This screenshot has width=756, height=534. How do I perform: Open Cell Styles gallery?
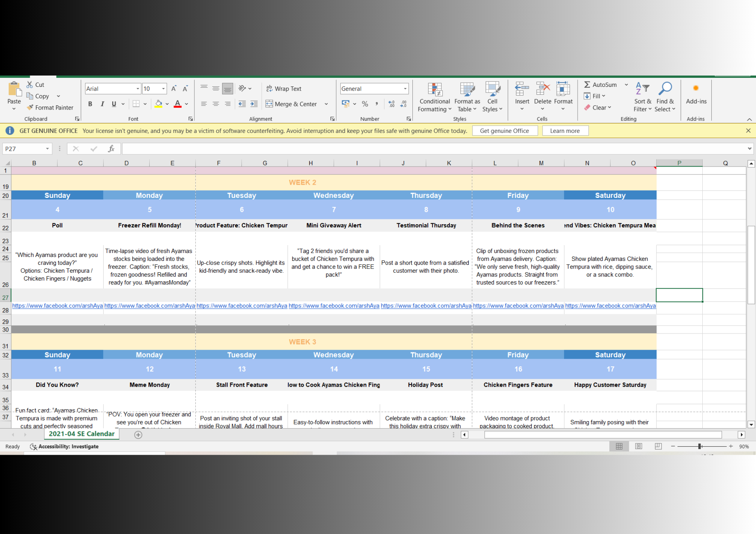(493, 97)
